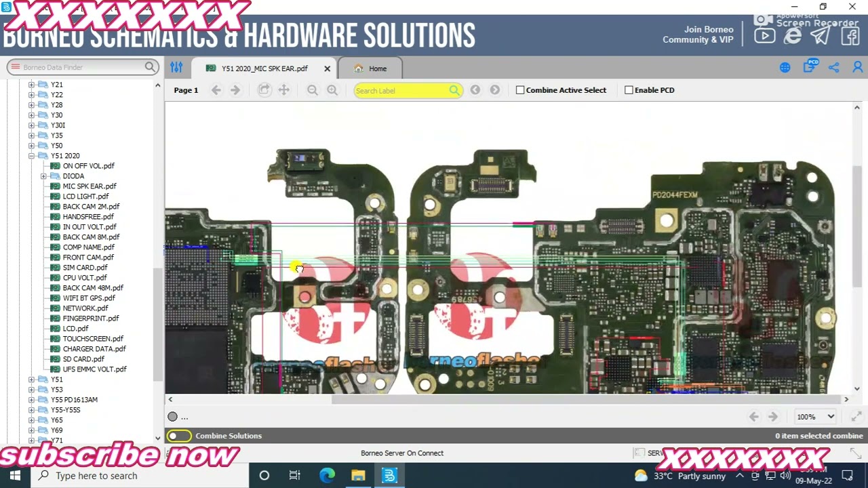Open the Facebook icon in header

[x=850, y=36]
